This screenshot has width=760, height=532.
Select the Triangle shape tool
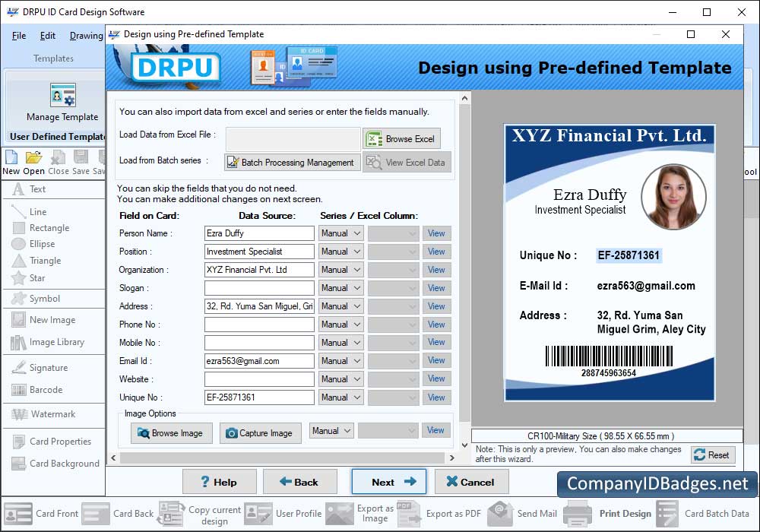click(x=36, y=261)
